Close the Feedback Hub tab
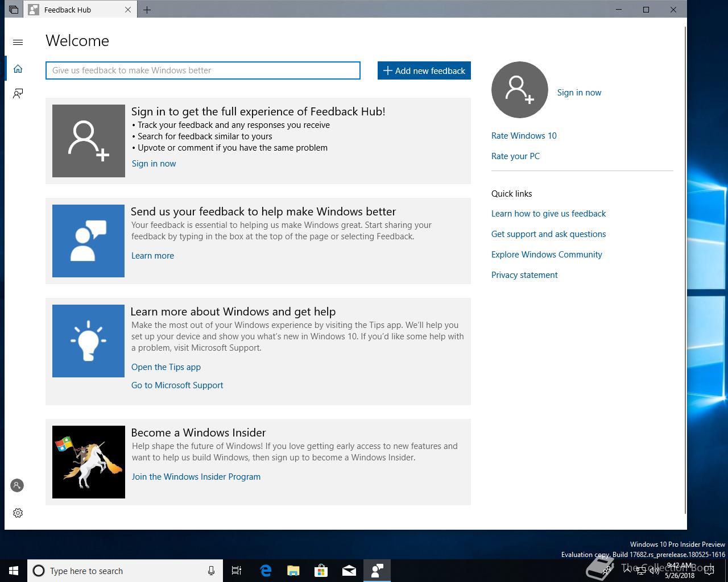This screenshot has height=582, width=728. point(128,10)
